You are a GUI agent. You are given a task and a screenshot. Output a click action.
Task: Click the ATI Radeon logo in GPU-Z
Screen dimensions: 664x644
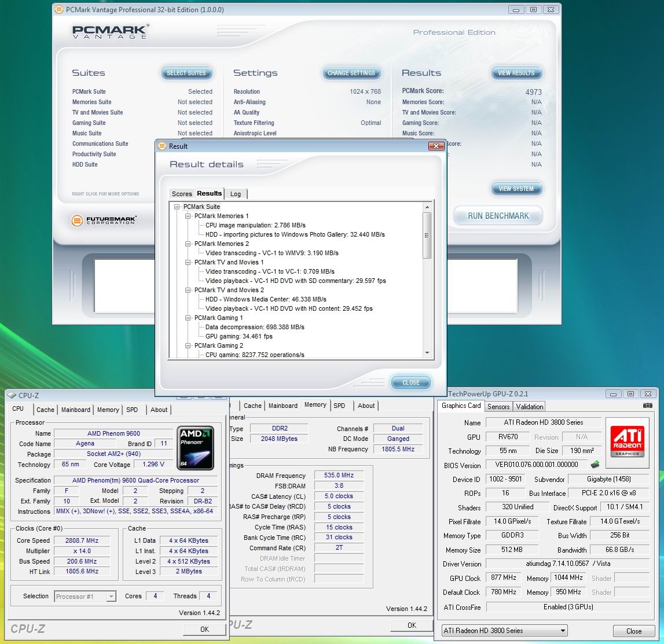pyautogui.click(x=627, y=442)
